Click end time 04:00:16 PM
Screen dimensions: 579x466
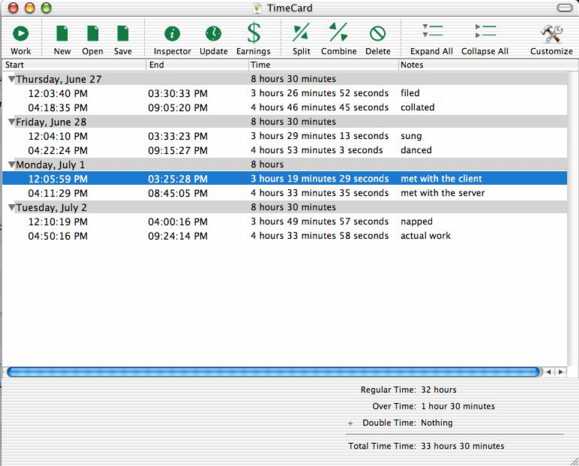point(178,222)
